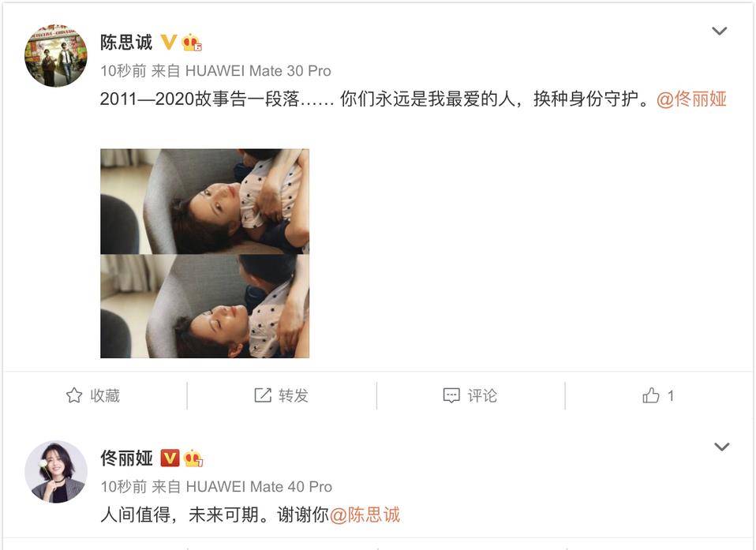Click the crown member badge next to 陈思诚

tap(192, 43)
